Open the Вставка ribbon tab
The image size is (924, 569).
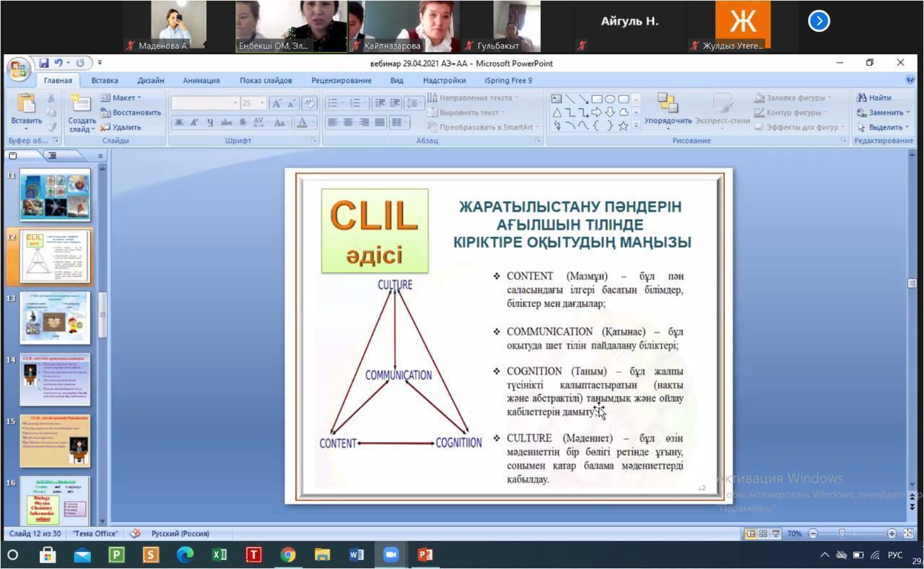[x=105, y=80]
